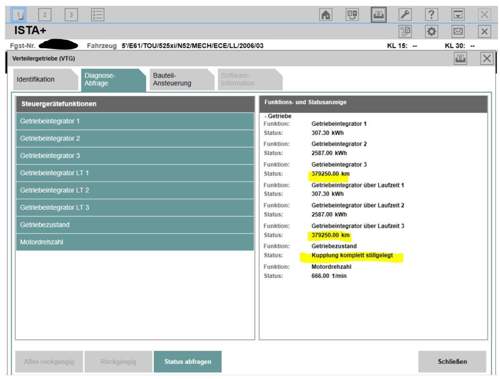Print the Verteilergetriebe (VTG) dialog

click(x=460, y=59)
